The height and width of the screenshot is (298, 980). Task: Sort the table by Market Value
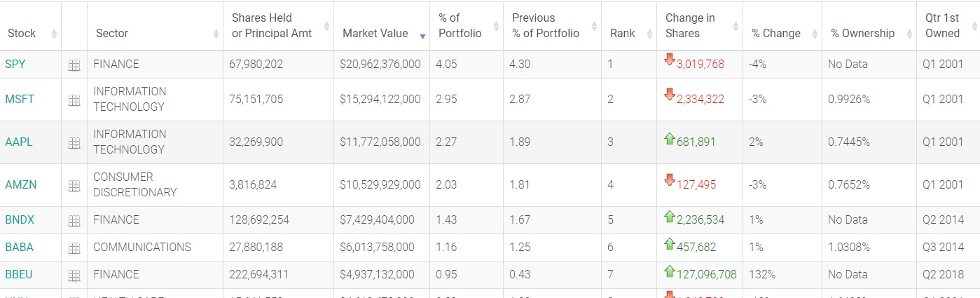[x=375, y=33]
